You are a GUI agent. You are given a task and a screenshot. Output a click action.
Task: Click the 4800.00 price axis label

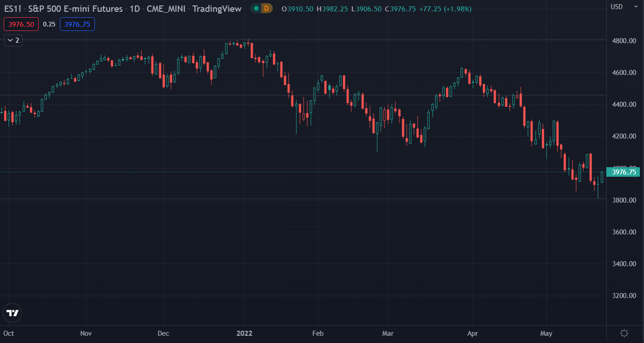click(624, 40)
